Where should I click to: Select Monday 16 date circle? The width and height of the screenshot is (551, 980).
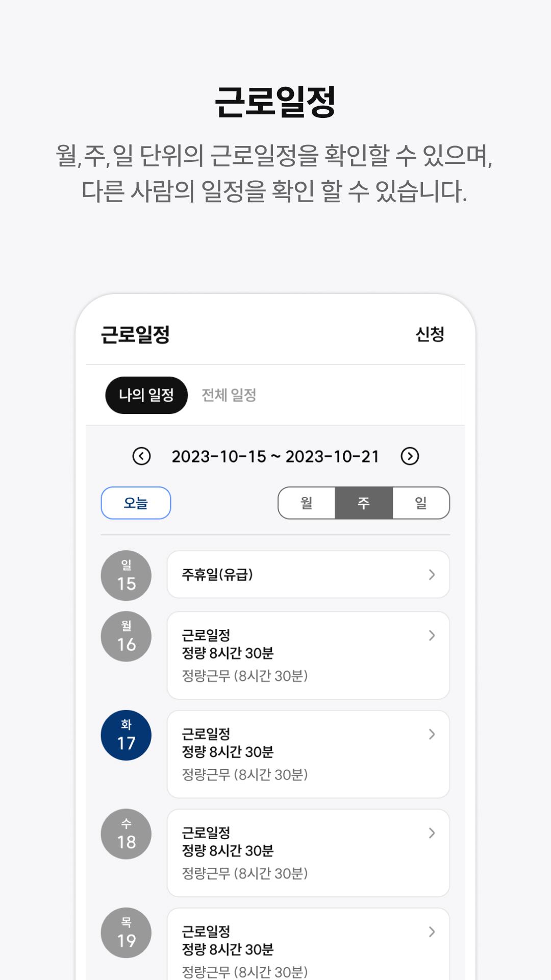pyautogui.click(x=126, y=636)
